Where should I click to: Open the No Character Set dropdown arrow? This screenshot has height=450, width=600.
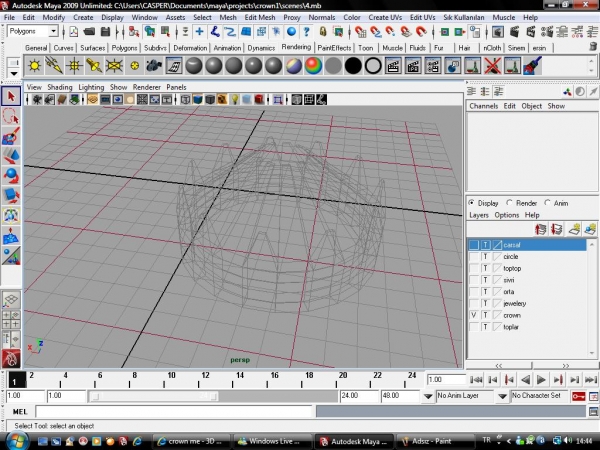[x=503, y=396]
